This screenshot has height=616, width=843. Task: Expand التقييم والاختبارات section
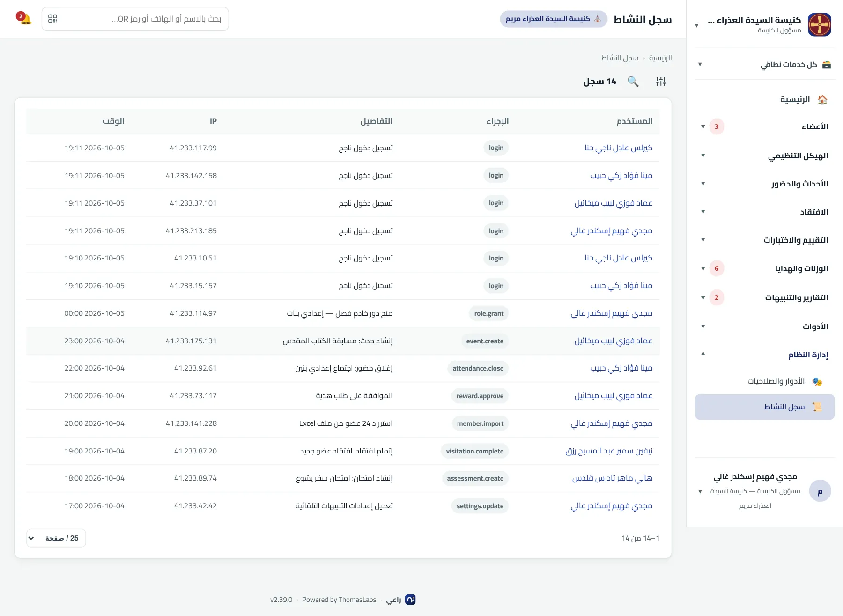[x=765, y=240]
